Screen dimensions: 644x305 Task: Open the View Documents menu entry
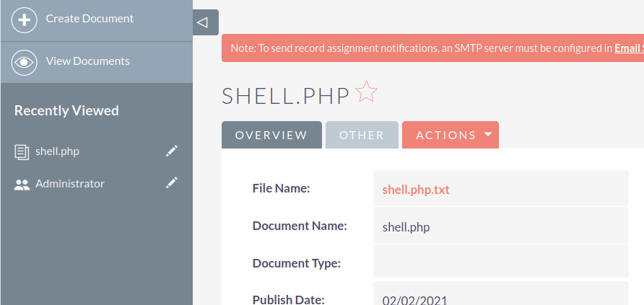pos(87,61)
